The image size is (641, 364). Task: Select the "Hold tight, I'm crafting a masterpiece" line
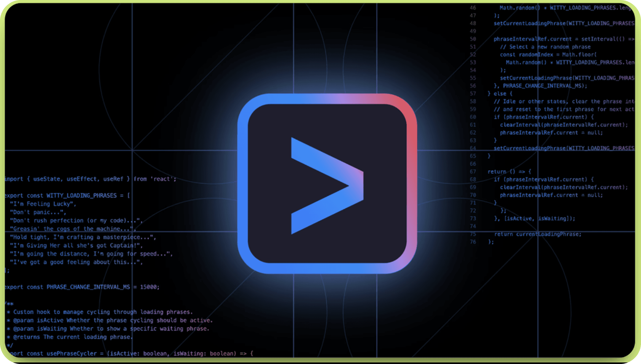(83, 237)
